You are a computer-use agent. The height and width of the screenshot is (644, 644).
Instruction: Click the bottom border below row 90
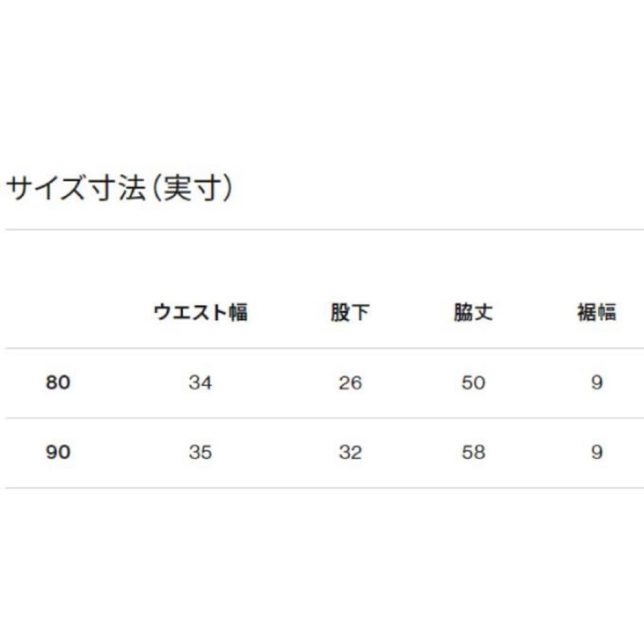coord(324,488)
